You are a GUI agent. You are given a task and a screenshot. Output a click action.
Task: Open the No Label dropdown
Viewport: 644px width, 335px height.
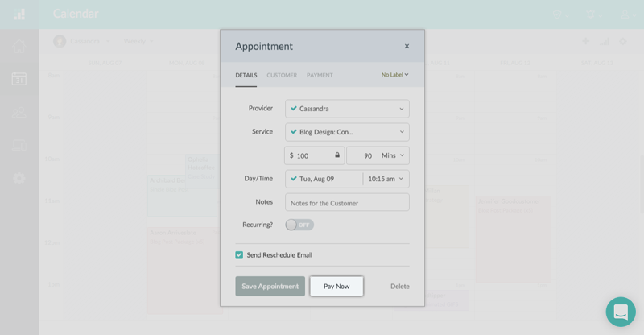pyautogui.click(x=394, y=75)
